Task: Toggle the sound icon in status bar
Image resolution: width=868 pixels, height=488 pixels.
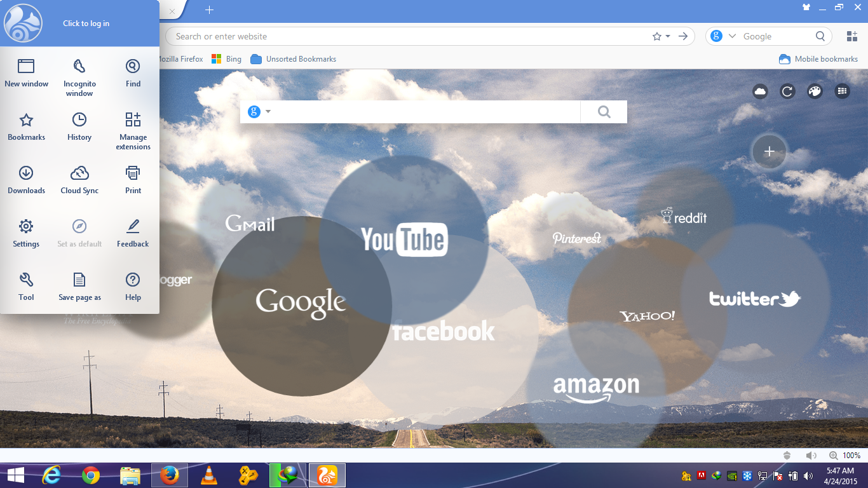Action: tap(811, 456)
